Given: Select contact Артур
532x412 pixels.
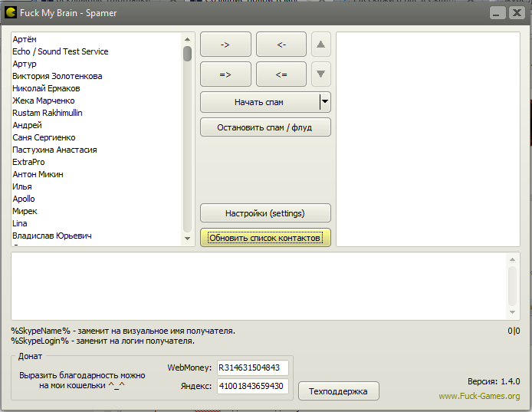Looking at the screenshot, I should (x=25, y=64).
